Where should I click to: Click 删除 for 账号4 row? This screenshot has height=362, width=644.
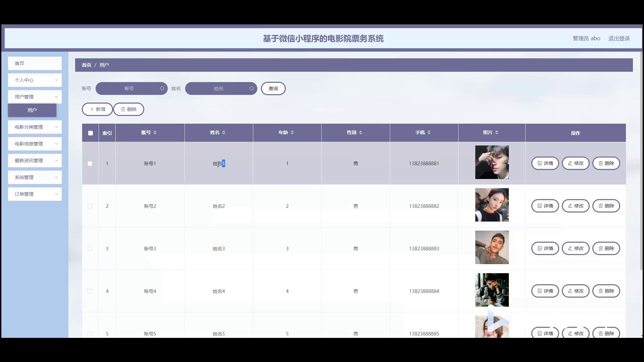pyautogui.click(x=606, y=291)
